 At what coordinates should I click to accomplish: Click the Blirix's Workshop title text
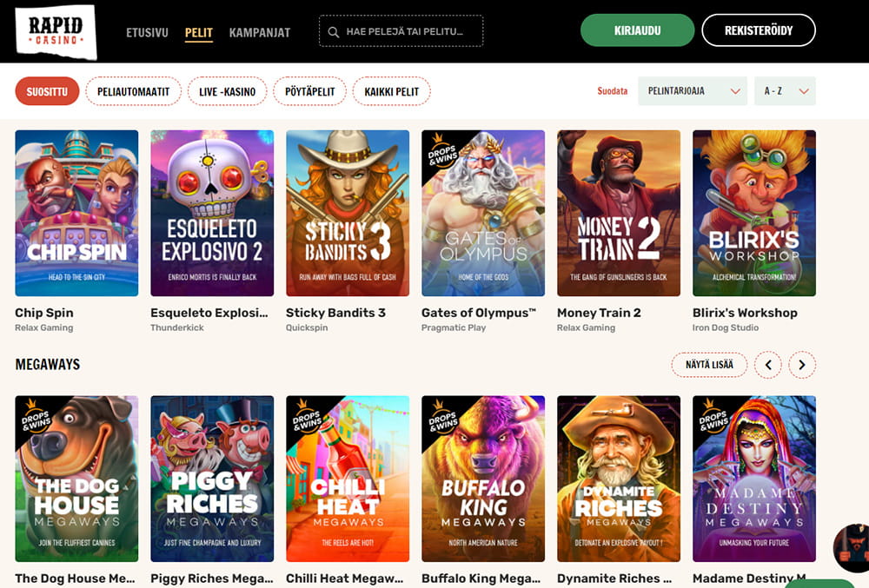(x=745, y=313)
